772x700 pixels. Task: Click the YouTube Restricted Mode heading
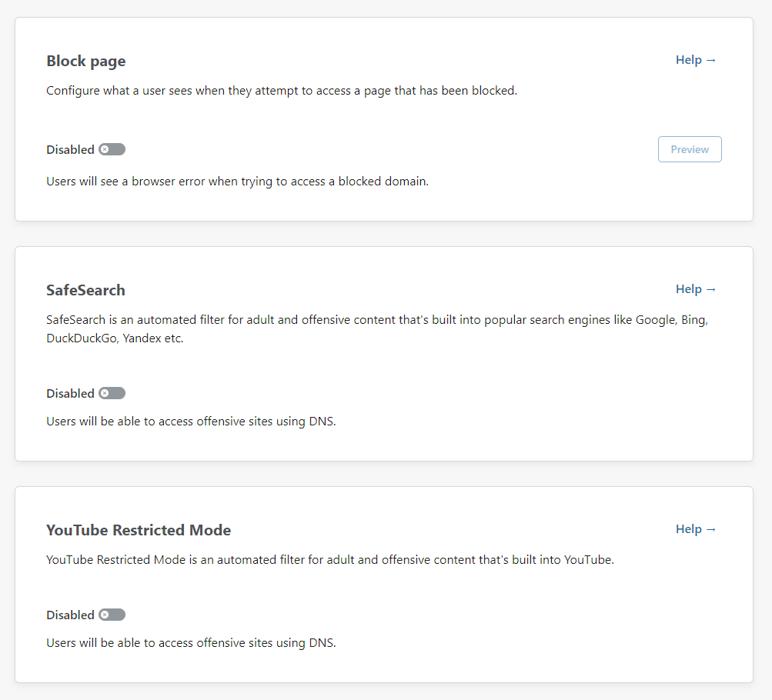pyautogui.click(x=139, y=530)
